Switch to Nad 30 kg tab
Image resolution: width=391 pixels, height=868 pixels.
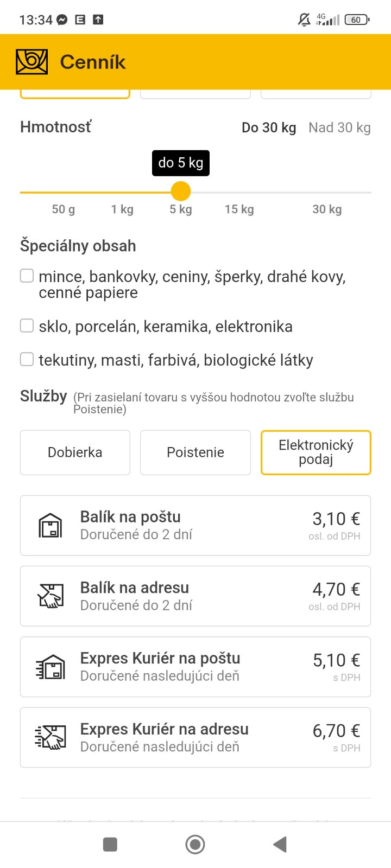(339, 128)
